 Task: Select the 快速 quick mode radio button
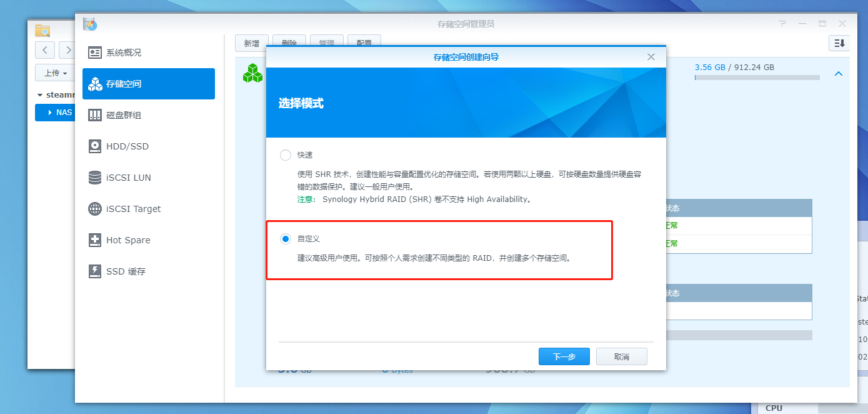(286, 155)
